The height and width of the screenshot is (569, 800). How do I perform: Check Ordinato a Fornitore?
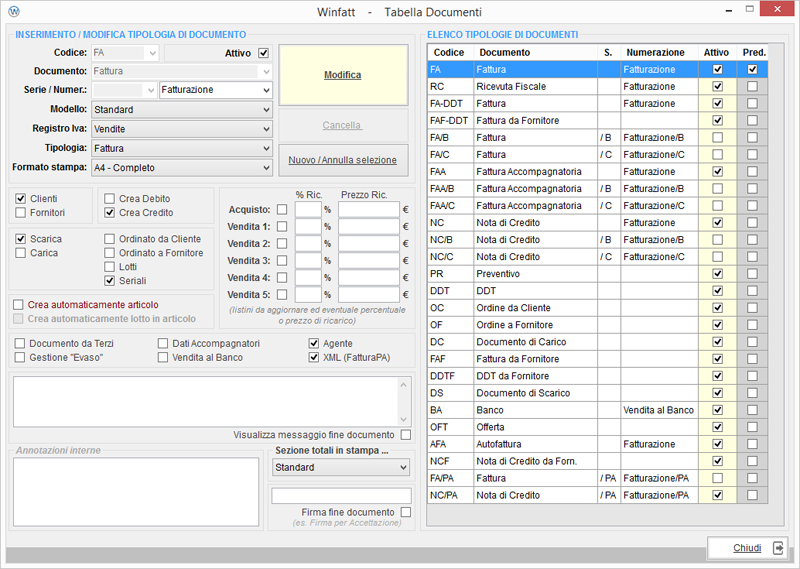click(x=109, y=253)
